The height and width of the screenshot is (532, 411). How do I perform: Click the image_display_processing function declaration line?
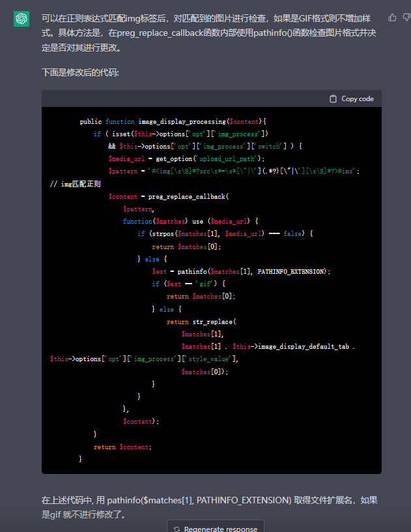tap(173, 121)
